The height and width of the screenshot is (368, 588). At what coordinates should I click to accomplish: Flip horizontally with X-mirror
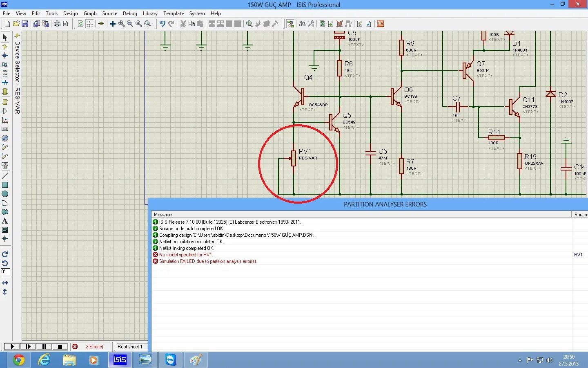click(x=5, y=283)
